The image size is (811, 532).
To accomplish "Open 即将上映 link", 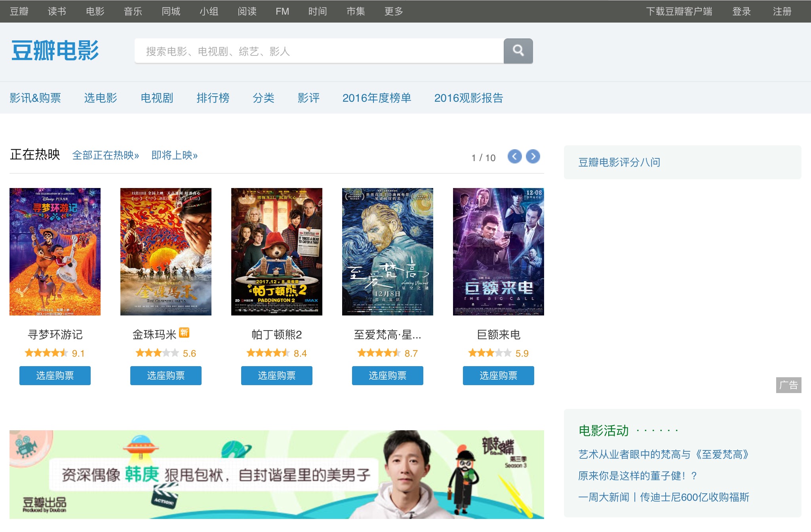I will point(174,155).
